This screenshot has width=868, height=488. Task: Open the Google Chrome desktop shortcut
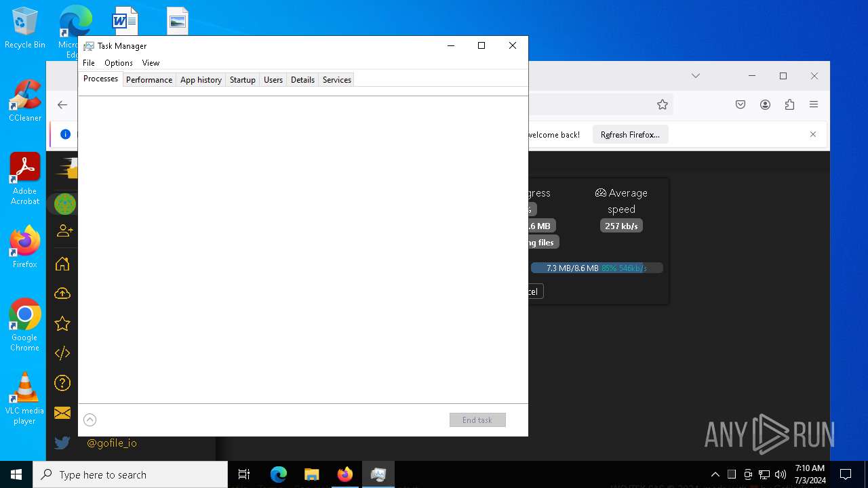click(x=25, y=325)
